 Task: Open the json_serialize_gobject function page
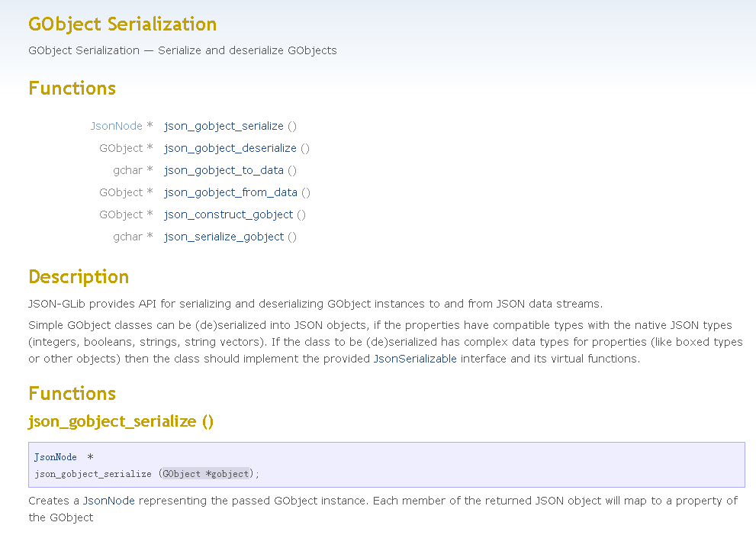click(224, 237)
